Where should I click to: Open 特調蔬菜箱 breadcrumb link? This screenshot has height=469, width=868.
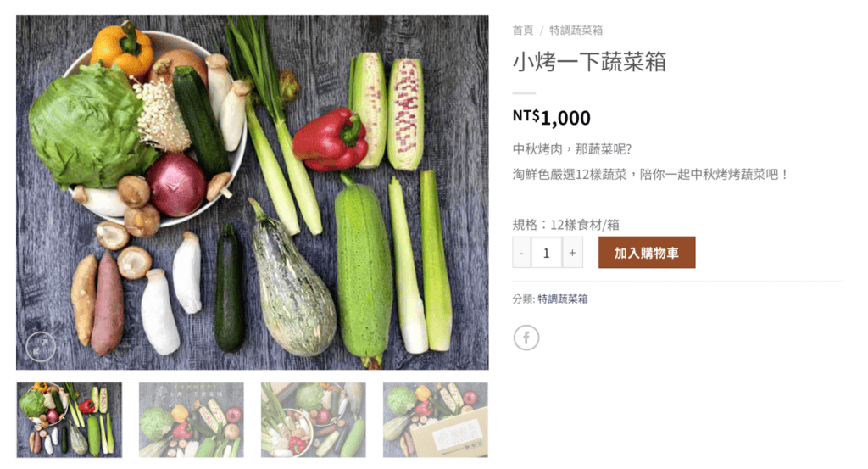(x=576, y=31)
